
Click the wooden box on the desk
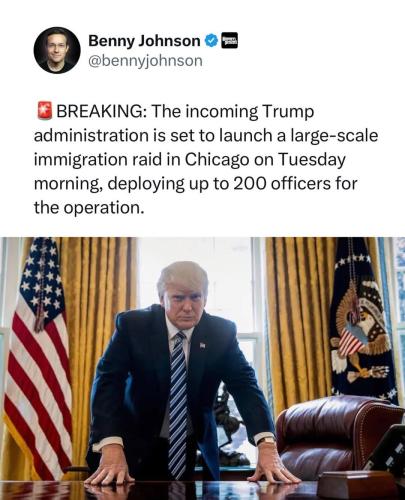358,485
